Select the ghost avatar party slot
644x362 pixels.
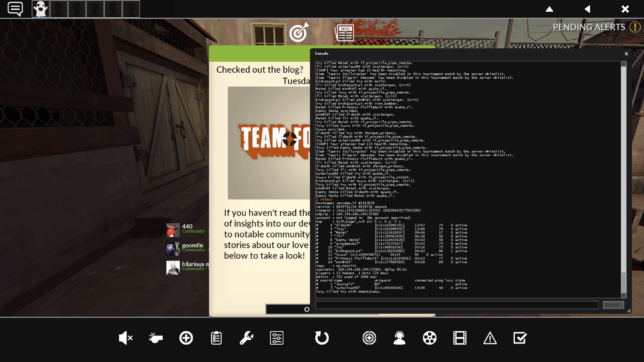pos(40,9)
